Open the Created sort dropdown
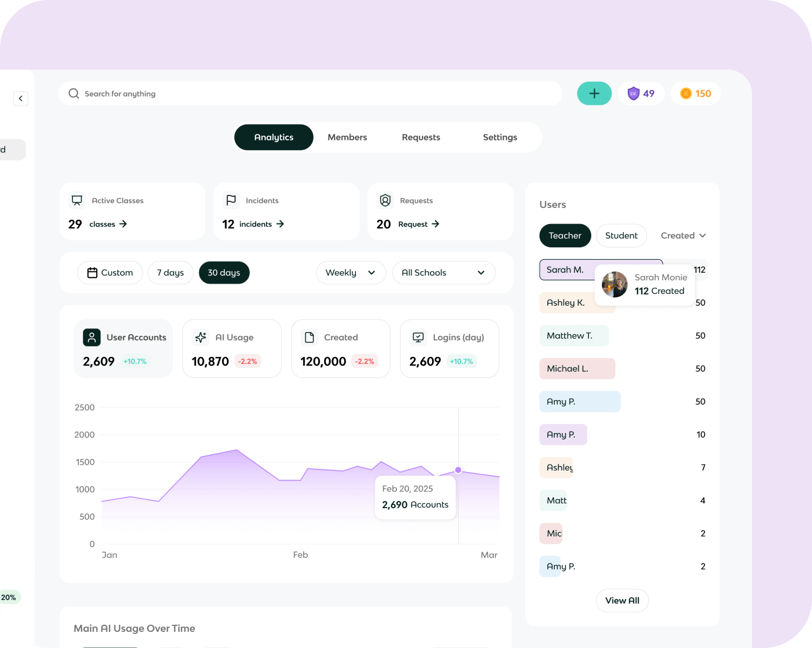 click(x=683, y=235)
